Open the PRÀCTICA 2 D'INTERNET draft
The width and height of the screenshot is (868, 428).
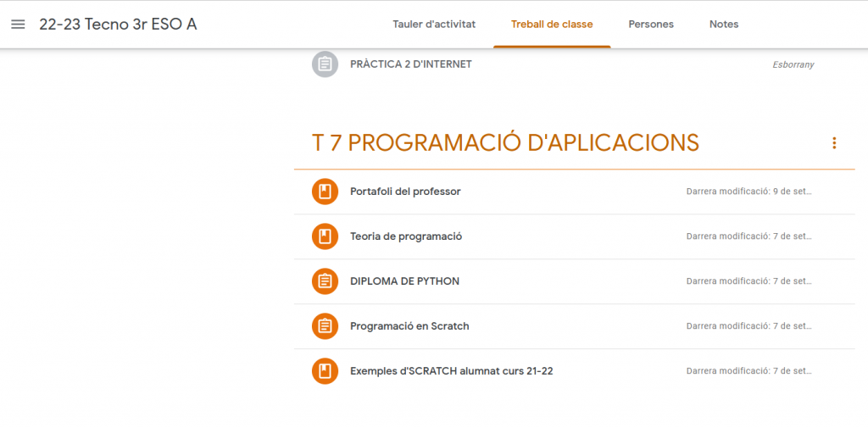[x=411, y=64]
